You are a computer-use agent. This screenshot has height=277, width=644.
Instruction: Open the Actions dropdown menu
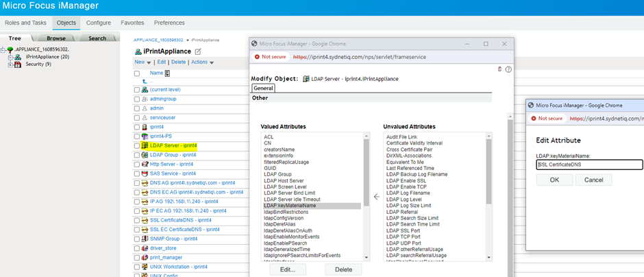coord(202,62)
